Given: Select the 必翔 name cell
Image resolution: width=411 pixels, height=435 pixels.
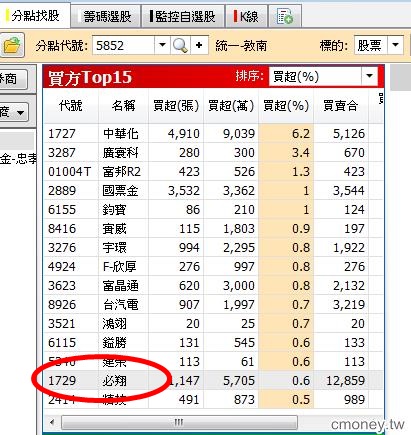Looking at the screenshot, I should [114, 381].
